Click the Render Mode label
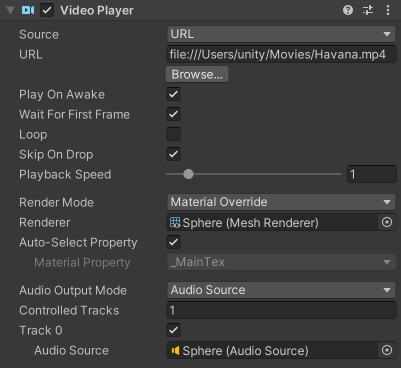 point(56,202)
